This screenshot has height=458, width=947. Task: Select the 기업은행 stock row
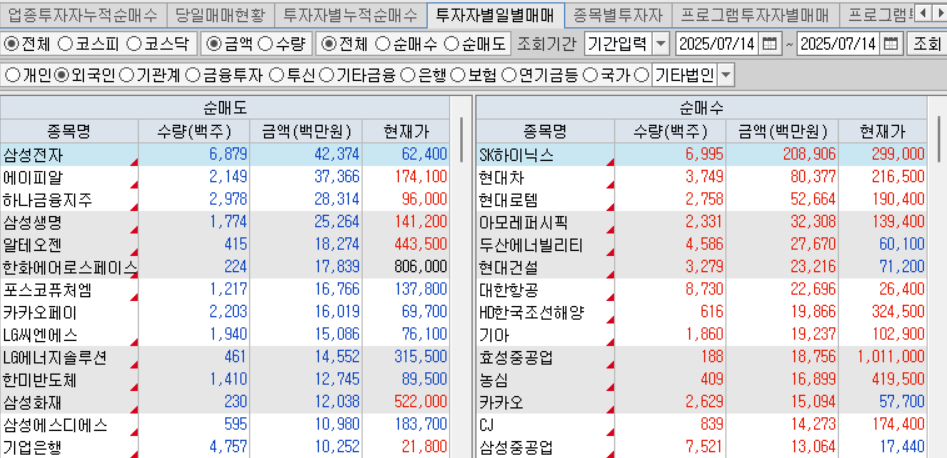tap(225, 448)
